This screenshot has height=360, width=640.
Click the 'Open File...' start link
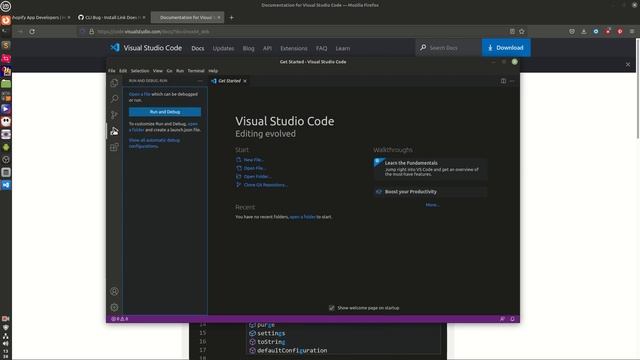click(x=255, y=168)
